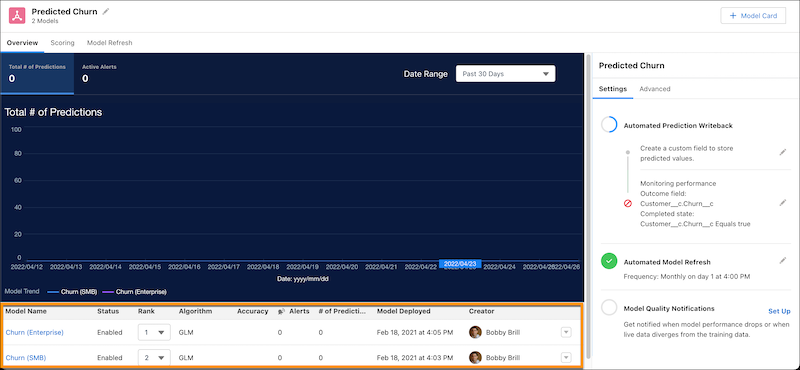Viewport: 800px width, 370px height.
Task: Change rank dropdown for Churn (Enterprise)
Action: [x=154, y=332]
